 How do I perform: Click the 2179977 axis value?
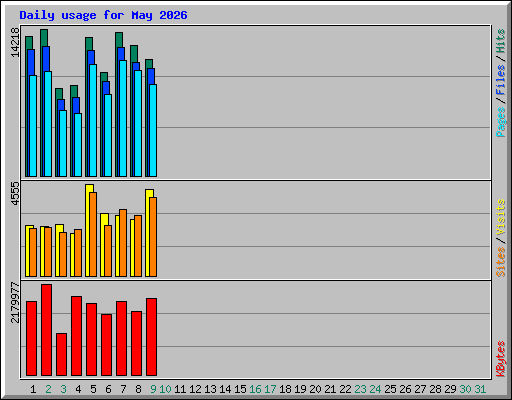[15, 303]
